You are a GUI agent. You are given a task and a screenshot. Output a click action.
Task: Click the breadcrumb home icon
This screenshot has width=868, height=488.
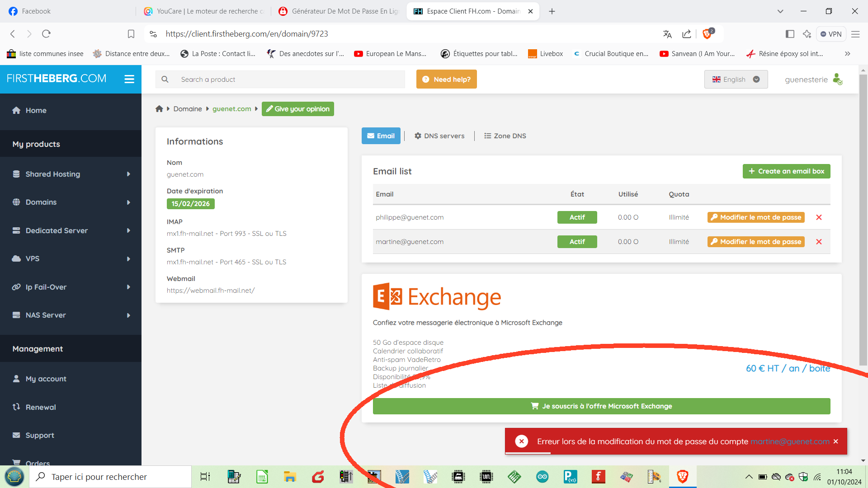pyautogui.click(x=159, y=109)
